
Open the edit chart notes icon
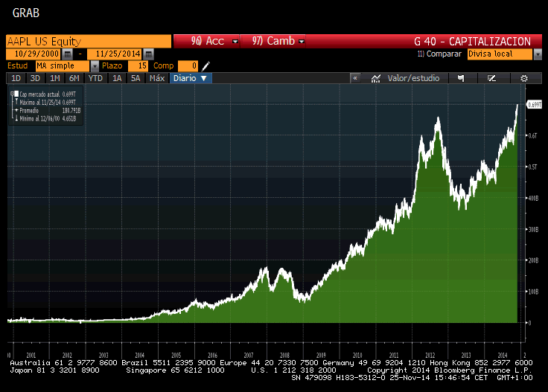coord(491,78)
